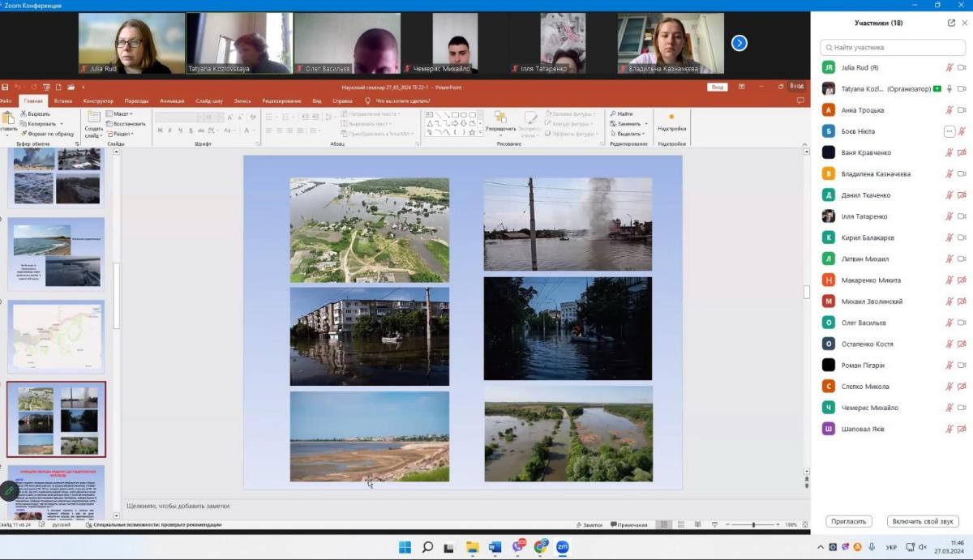973x560 pixels.
Task: Click the PowerPoint zoom slider
Action: coord(753,525)
